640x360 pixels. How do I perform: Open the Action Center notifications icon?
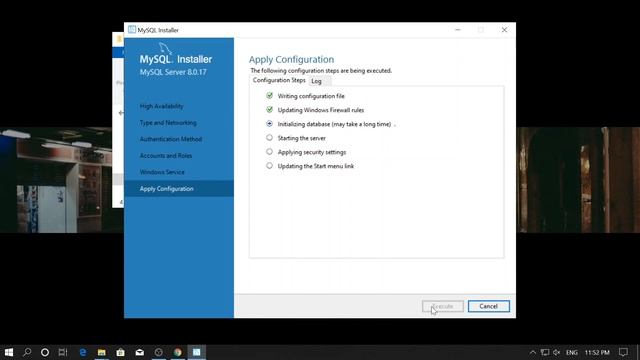click(x=623, y=352)
